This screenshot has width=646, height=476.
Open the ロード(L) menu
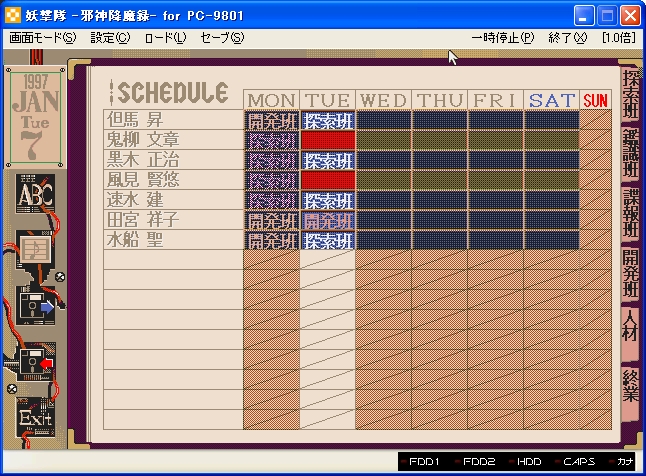click(165, 38)
